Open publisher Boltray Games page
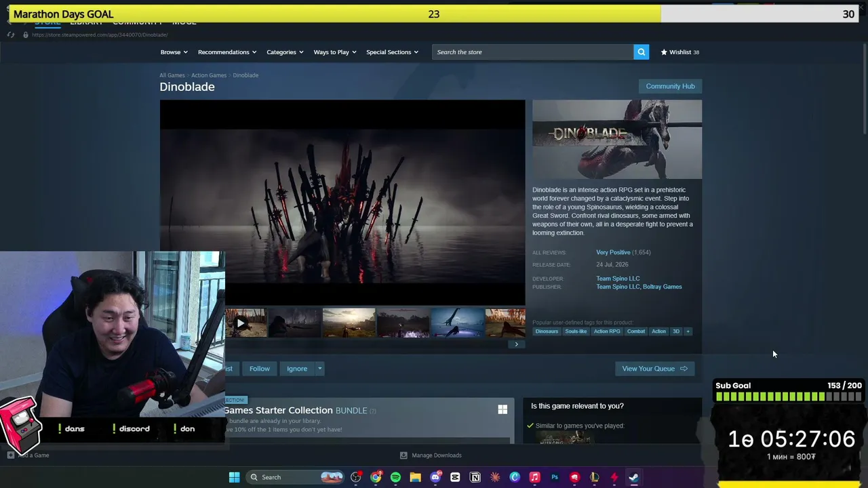Image resolution: width=868 pixels, height=488 pixels. pyautogui.click(x=663, y=287)
